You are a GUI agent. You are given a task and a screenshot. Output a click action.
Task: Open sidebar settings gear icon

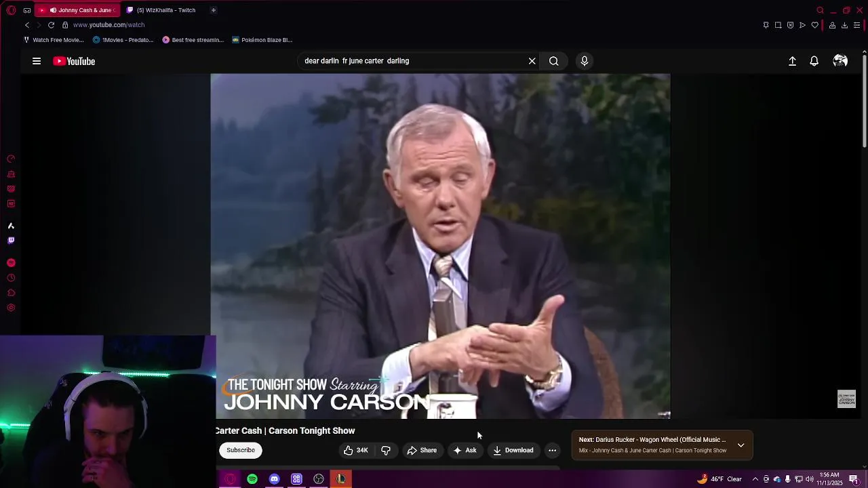point(11,308)
